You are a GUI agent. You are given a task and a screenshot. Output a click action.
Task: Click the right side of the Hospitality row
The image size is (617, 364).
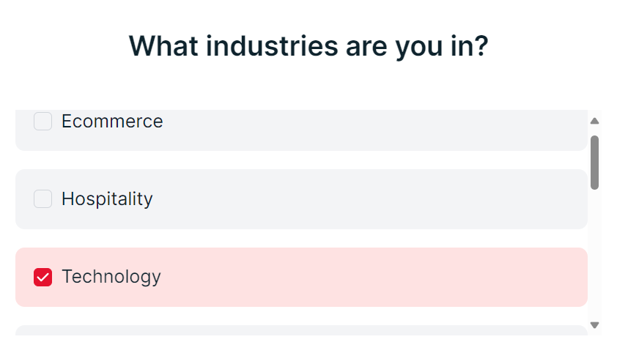[x=513, y=199]
